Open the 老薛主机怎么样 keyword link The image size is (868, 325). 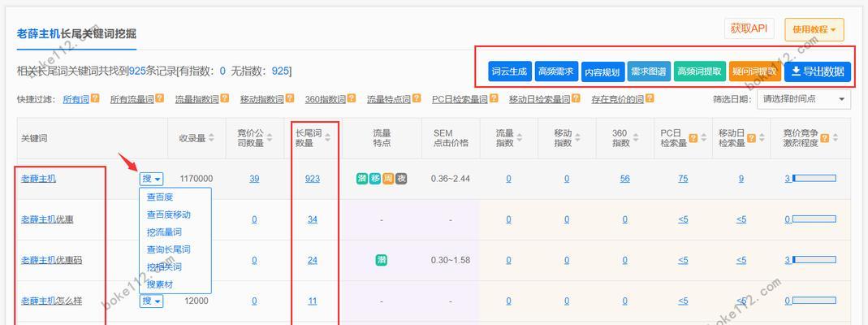51,301
